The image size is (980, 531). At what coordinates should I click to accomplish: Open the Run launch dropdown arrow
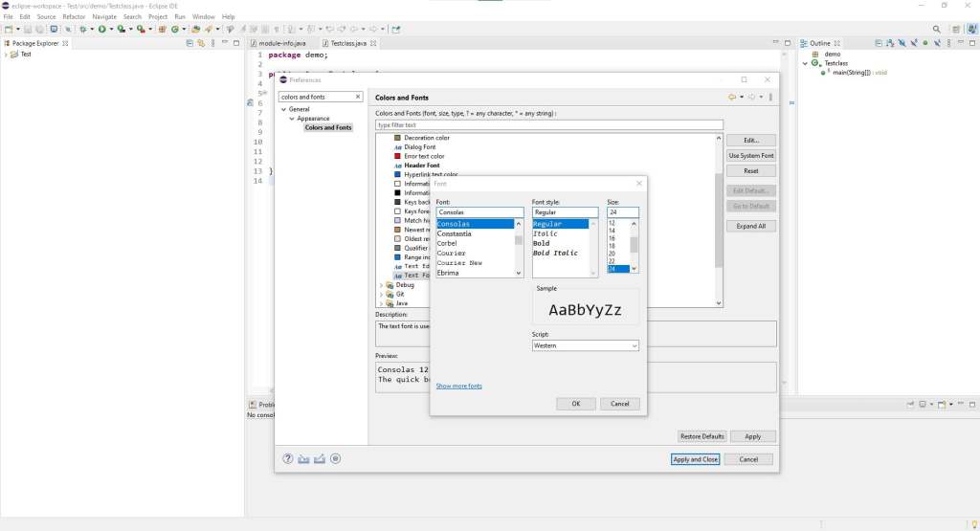111,29
